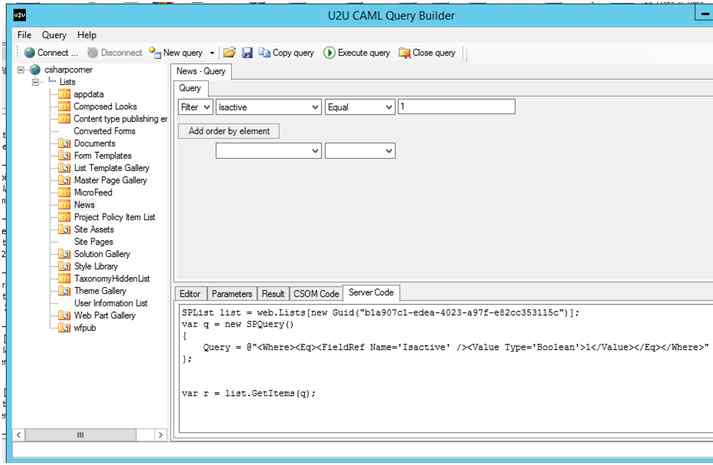Select Site Pages in the tree

94,241
